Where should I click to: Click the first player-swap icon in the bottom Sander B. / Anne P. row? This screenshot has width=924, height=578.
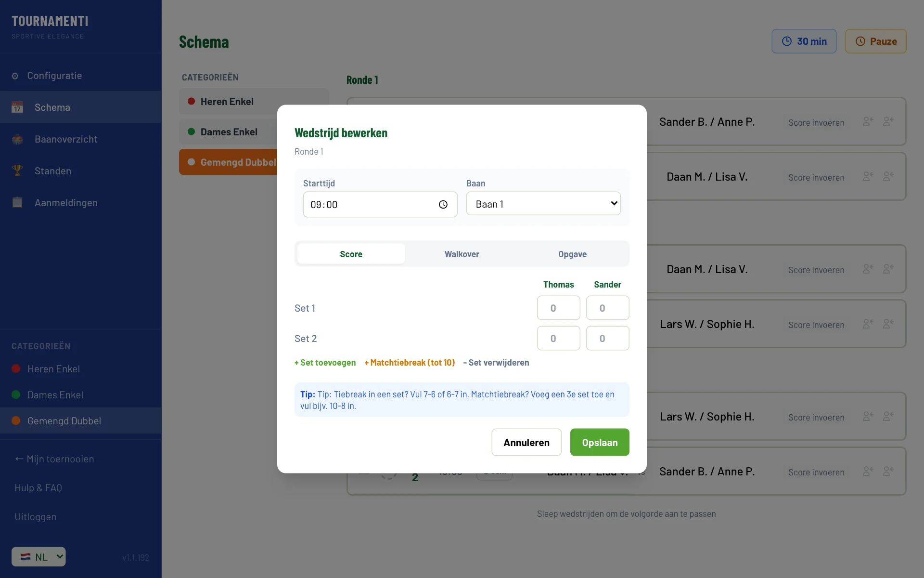868,472
